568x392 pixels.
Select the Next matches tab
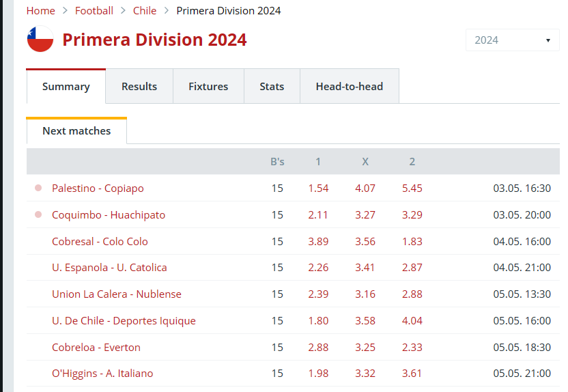pyautogui.click(x=76, y=131)
